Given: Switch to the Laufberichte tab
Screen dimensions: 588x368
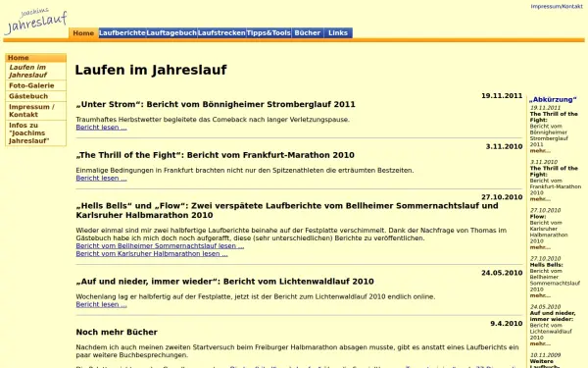Looking at the screenshot, I should coord(122,33).
